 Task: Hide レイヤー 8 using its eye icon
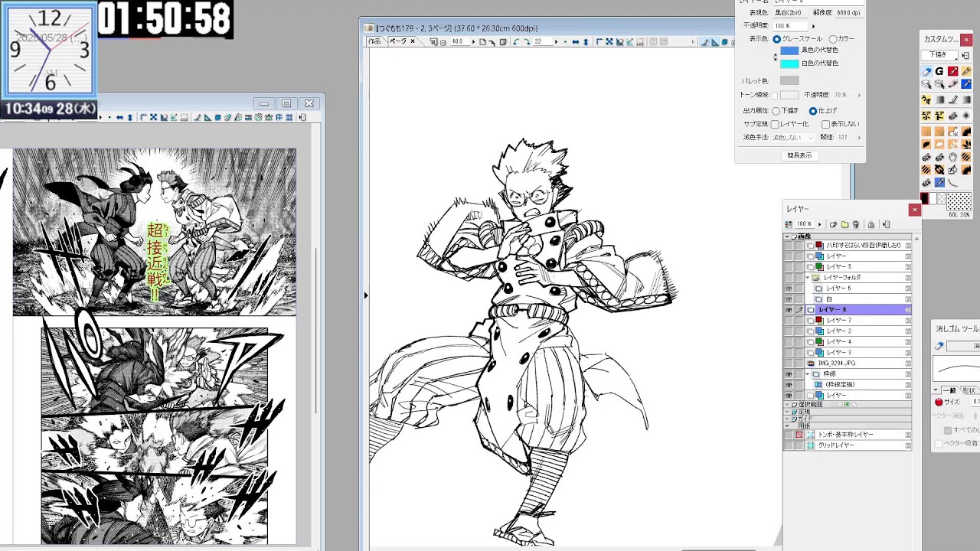(789, 310)
